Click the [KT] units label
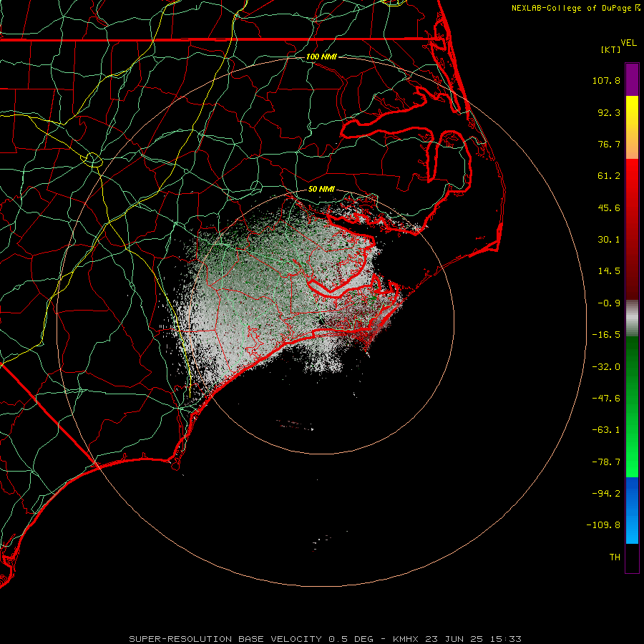Screen dimensions: 644x644 coord(611,49)
